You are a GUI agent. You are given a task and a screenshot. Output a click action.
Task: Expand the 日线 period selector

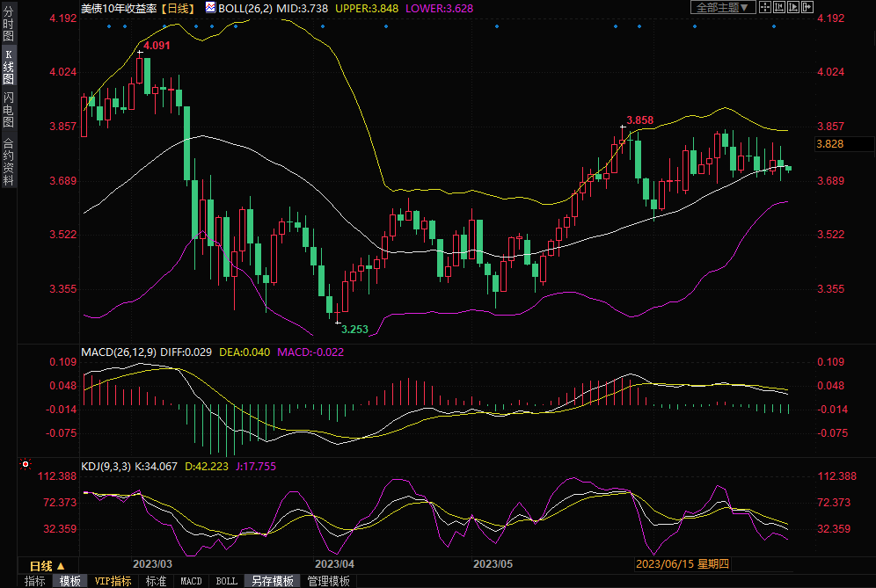tap(47, 565)
